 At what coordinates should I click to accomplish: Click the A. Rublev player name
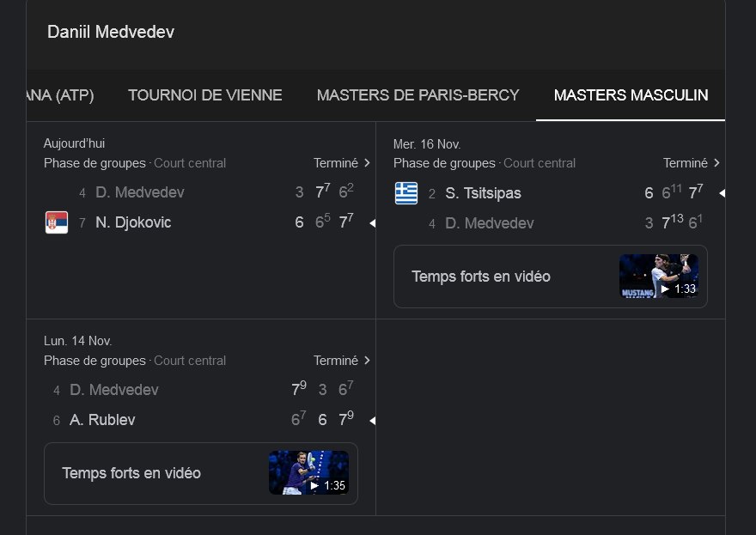102,421
